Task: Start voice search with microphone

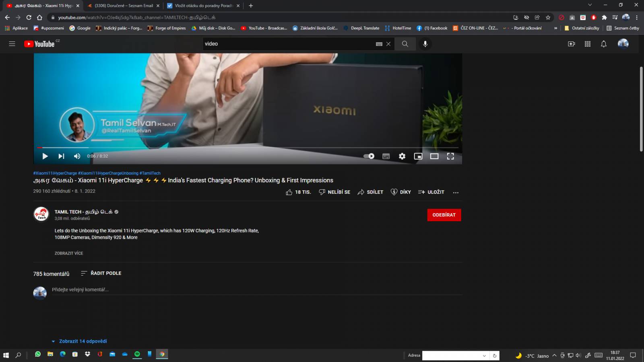Action: 425,44
